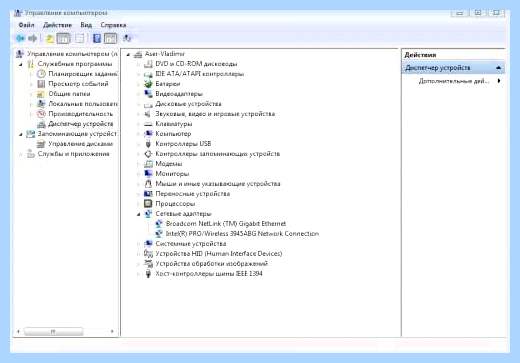520x363 pixels.
Task: Open the Вид menu
Action: [86, 25]
